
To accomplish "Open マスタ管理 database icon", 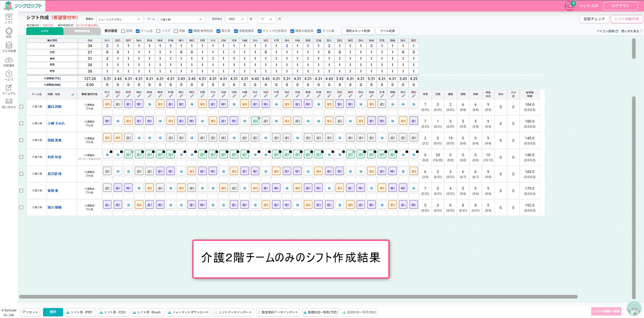I will 8,45.
